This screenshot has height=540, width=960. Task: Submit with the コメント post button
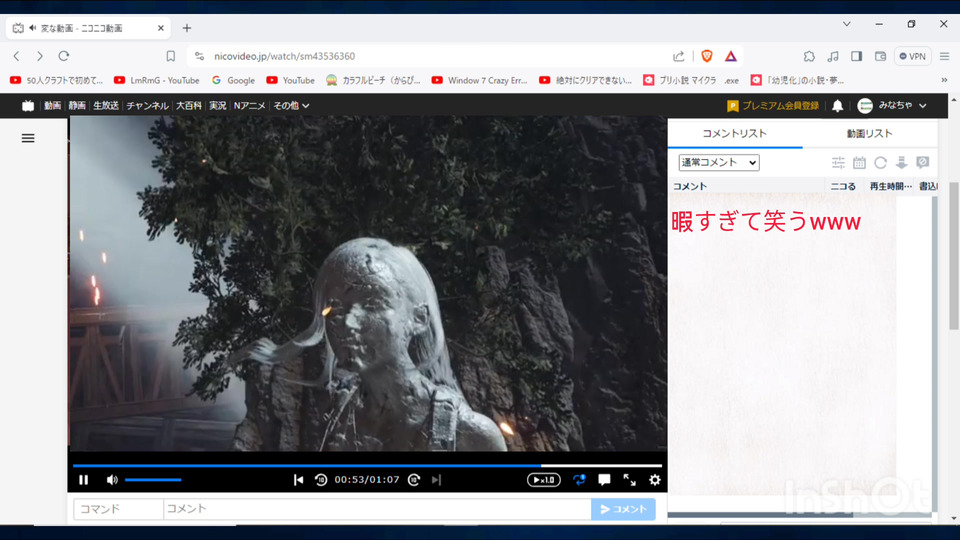pos(623,509)
